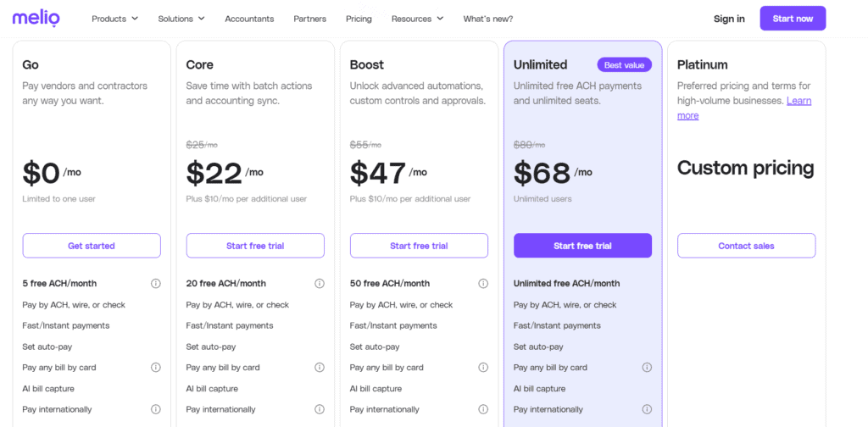Click the Best value badge
Image resolution: width=868 pixels, height=427 pixels.
(624, 64)
